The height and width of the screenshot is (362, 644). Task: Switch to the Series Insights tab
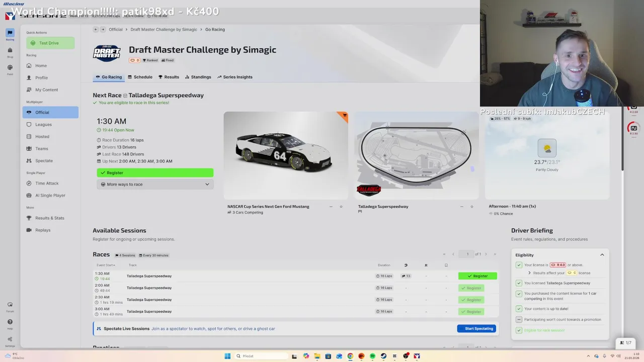234,77
